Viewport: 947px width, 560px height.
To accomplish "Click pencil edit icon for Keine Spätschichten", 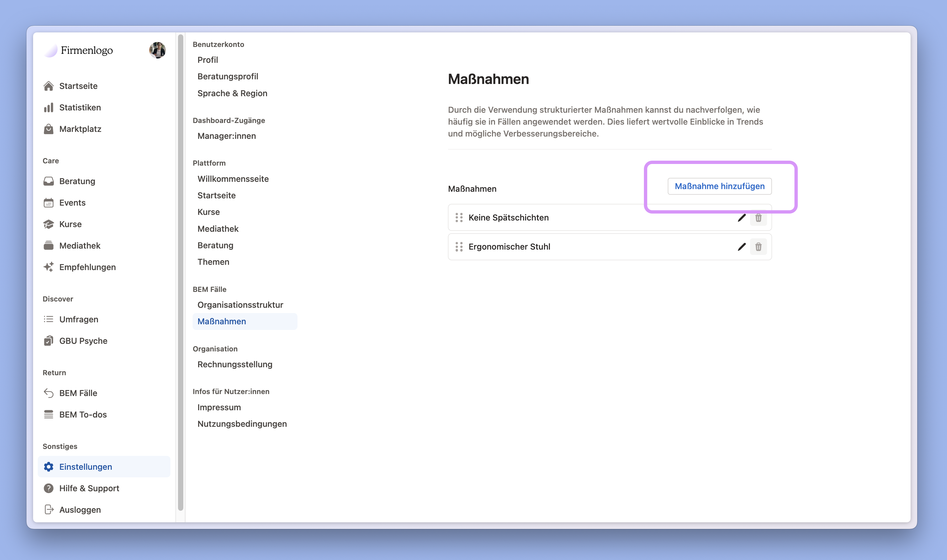I will point(742,218).
